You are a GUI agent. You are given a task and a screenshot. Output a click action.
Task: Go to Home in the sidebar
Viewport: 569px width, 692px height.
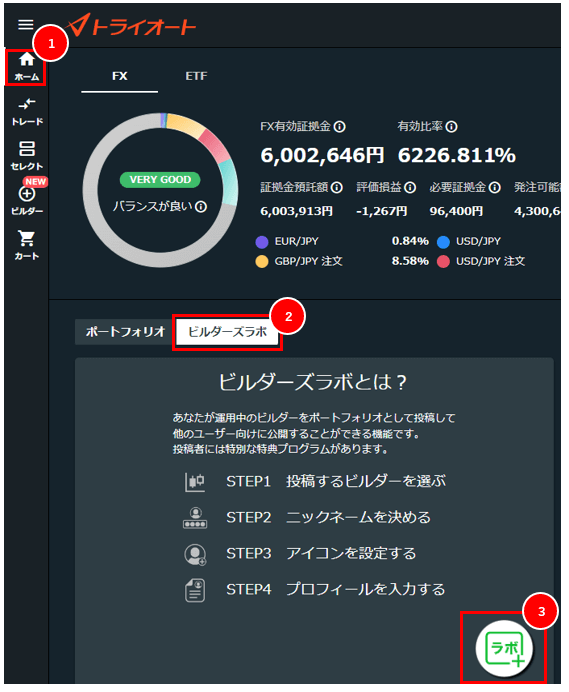[x=26, y=67]
